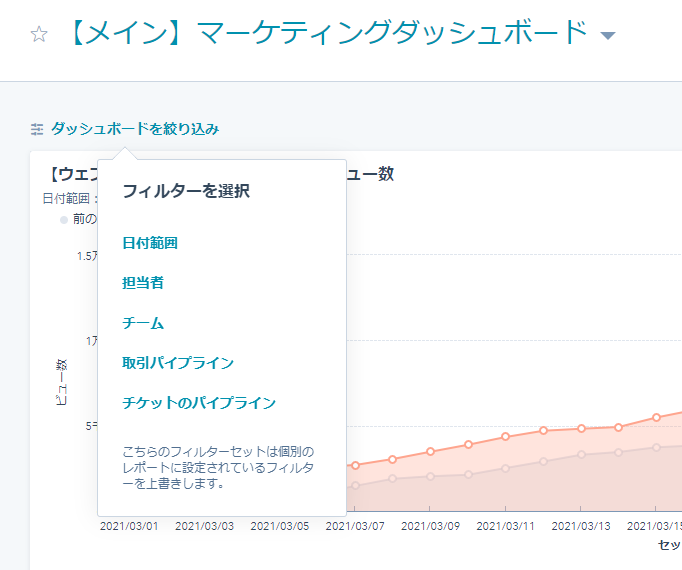The height and width of the screenshot is (570, 682).
Task: Click the ダッシュボードを絞り込み link
Action: 134,129
